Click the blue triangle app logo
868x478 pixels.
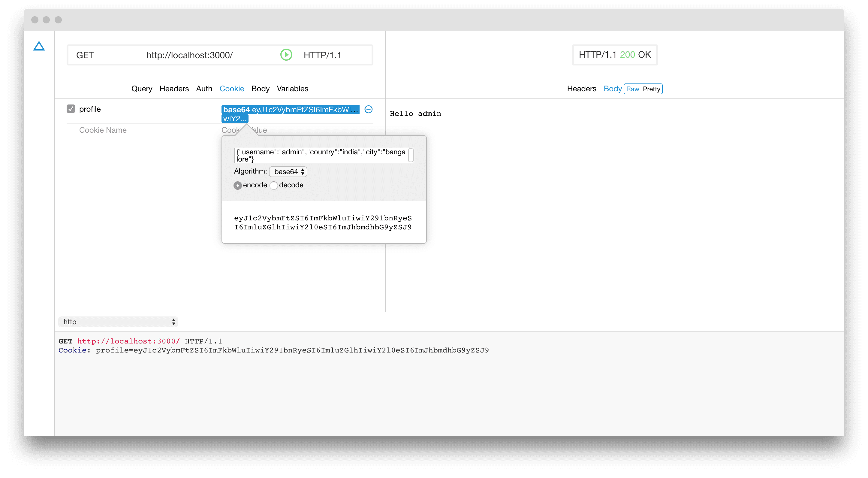39,46
